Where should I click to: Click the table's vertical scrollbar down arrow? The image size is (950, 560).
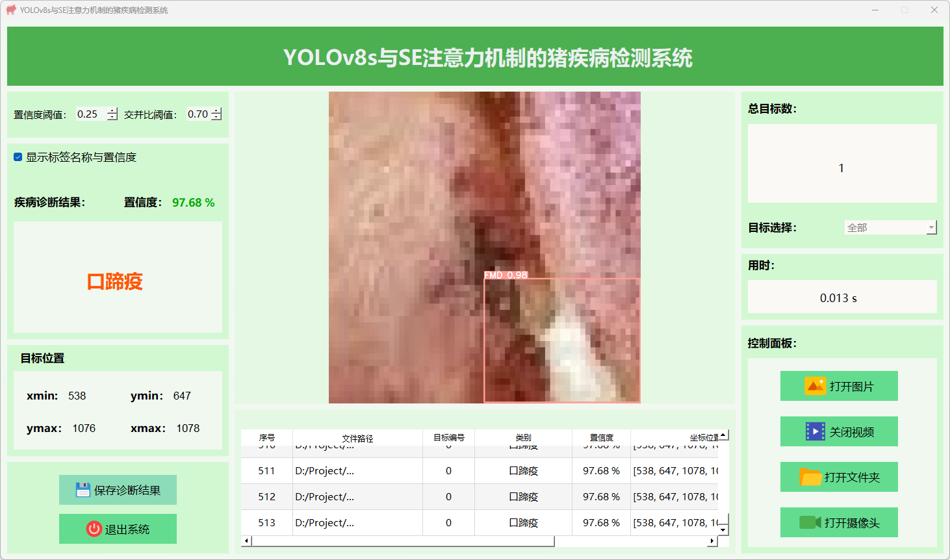723,530
